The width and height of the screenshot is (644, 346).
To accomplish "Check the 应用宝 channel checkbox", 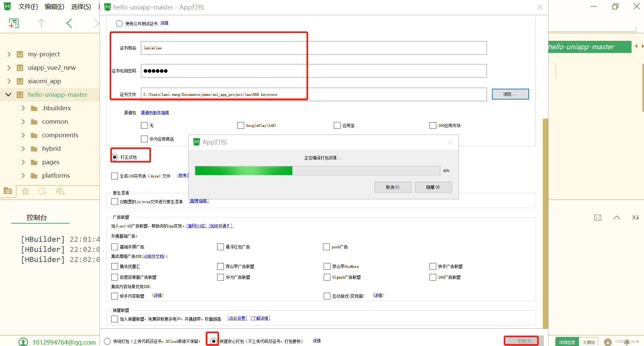I will point(337,125).
